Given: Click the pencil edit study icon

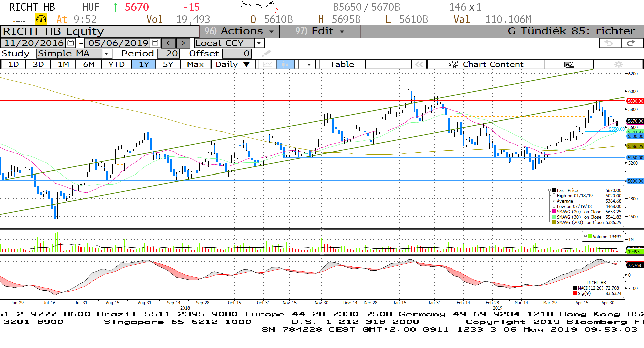Looking at the screenshot, I should coord(266,53).
